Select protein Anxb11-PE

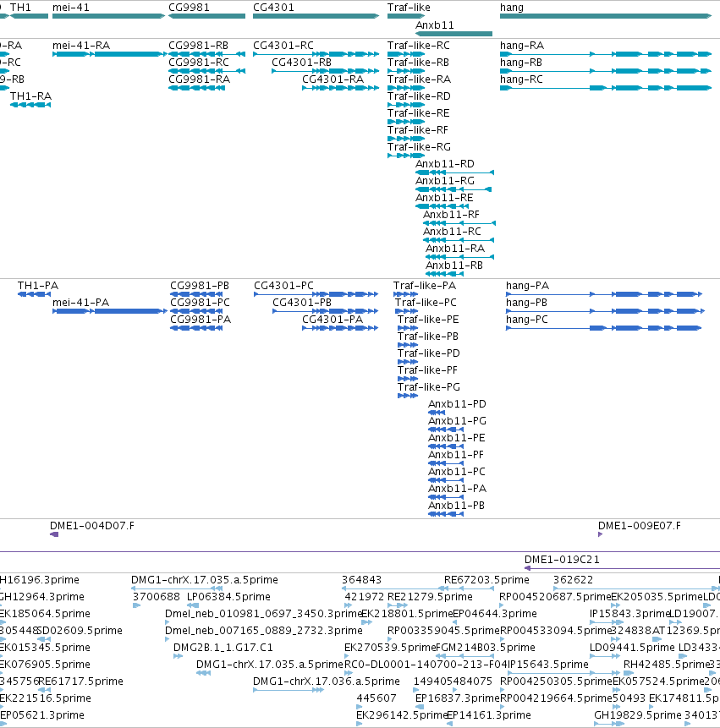[x=446, y=446]
